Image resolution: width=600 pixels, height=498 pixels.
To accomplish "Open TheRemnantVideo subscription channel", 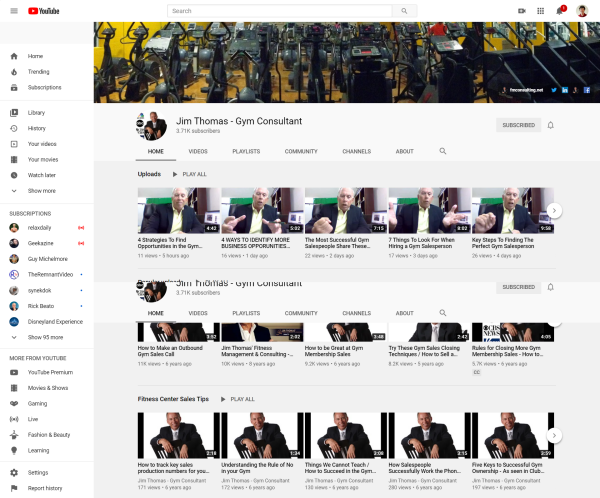I will pyautogui.click(x=47, y=274).
